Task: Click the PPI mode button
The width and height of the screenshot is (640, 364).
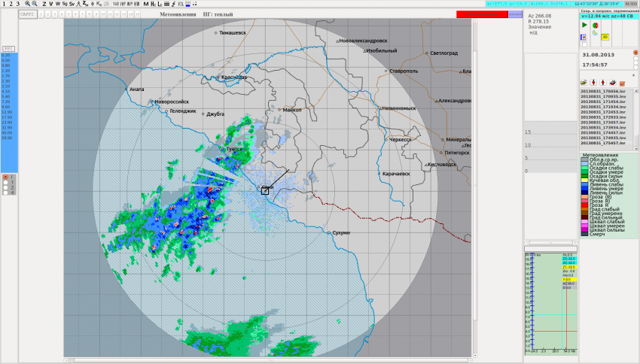Action: [8, 48]
